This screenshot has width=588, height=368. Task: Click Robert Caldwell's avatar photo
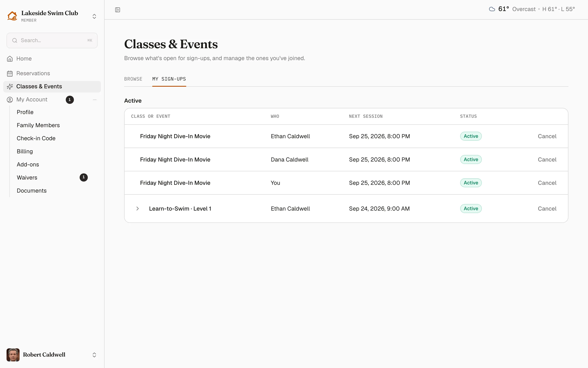click(x=13, y=355)
